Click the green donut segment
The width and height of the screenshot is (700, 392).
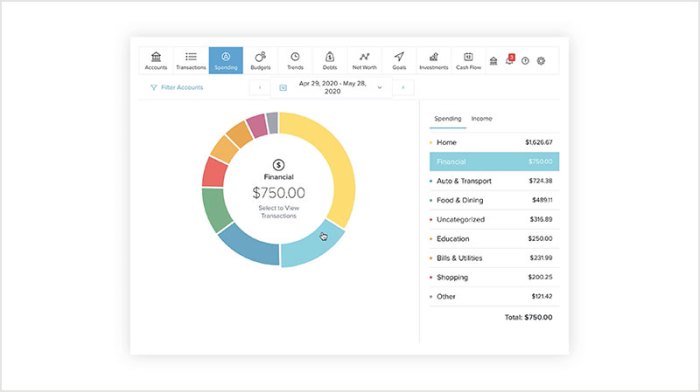point(216,209)
